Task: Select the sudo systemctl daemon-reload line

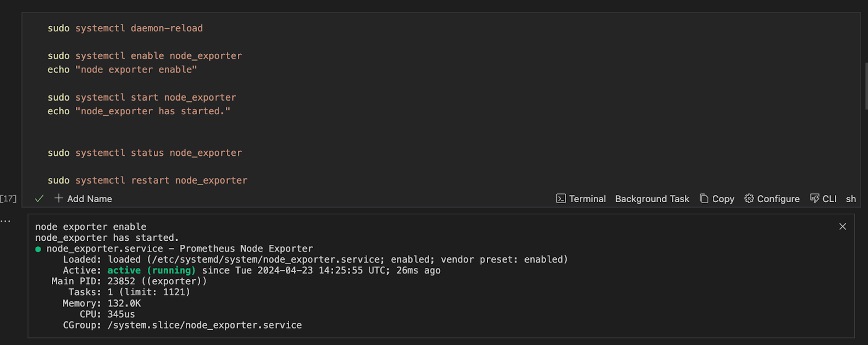Action: tap(125, 28)
